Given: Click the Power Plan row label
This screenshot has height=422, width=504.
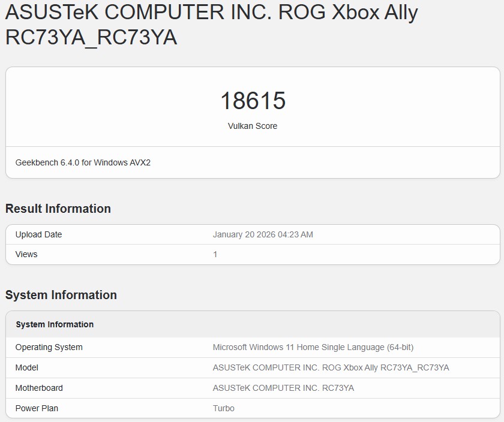Looking at the screenshot, I should 37,408.
